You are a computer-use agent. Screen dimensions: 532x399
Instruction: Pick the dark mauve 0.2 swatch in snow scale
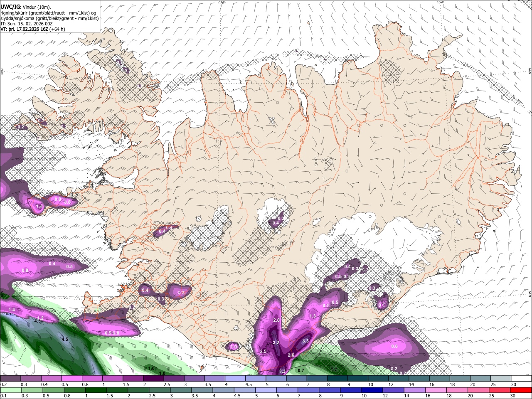[10, 379]
